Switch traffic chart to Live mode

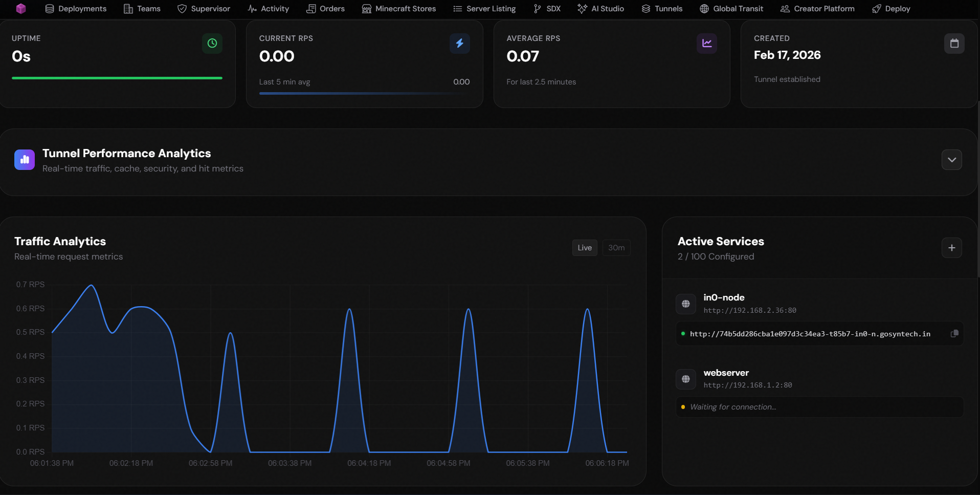(x=585, y=248)
